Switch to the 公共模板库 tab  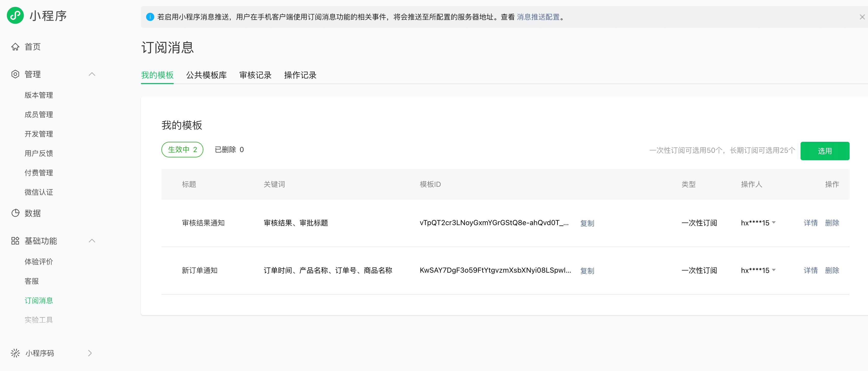(x=206, y=75)
